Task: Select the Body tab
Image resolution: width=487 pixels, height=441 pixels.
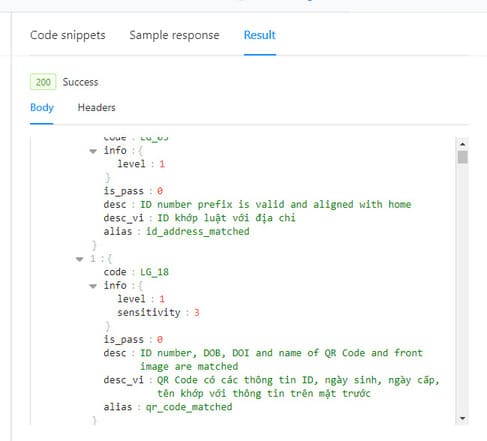Action: click(x=42, y=108)
